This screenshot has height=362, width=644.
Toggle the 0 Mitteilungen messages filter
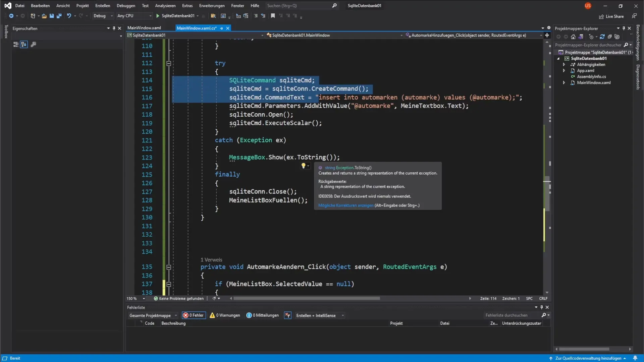click(263, 315)
